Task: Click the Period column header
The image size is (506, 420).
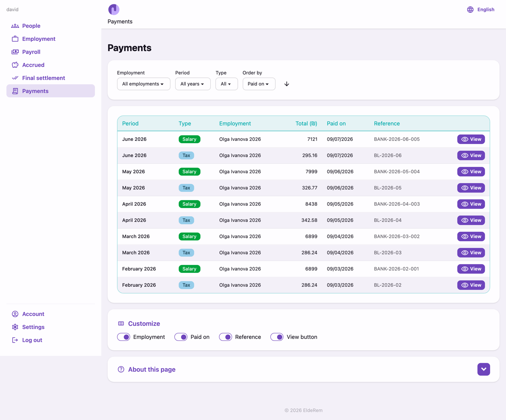Action: [130, 123]
